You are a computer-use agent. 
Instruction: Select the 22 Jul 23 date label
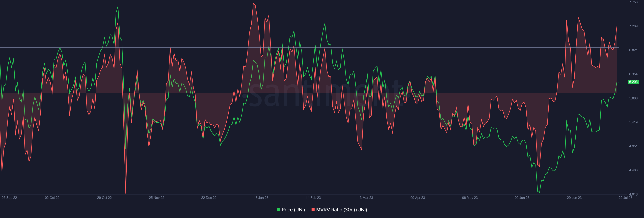pos(626,198)
